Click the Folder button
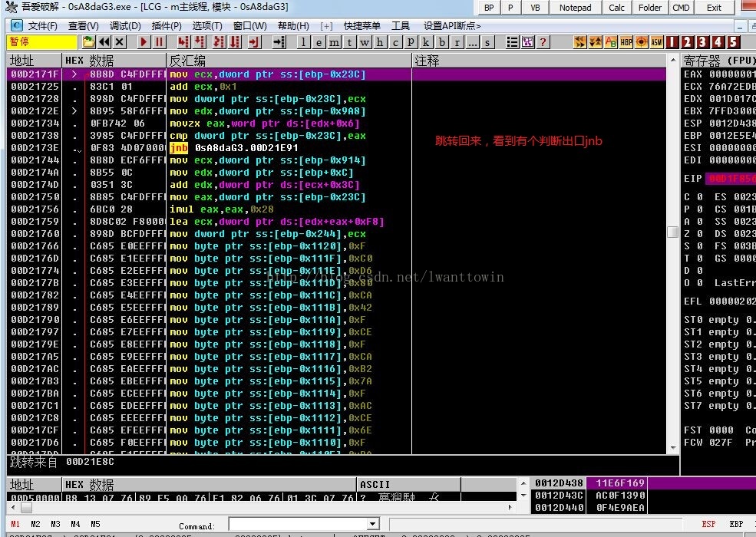Viewport: 756px width, 537px height. [x=650, y=8]
